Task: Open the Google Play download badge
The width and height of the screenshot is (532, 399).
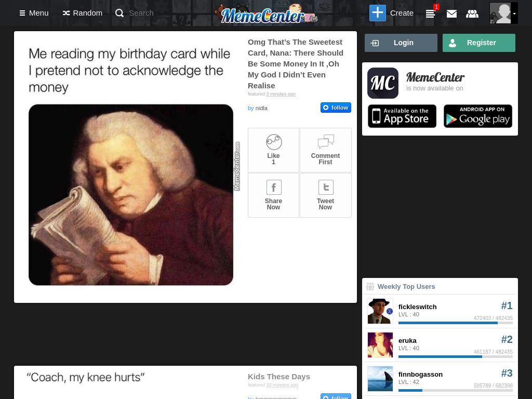Action: pos(478,116)
